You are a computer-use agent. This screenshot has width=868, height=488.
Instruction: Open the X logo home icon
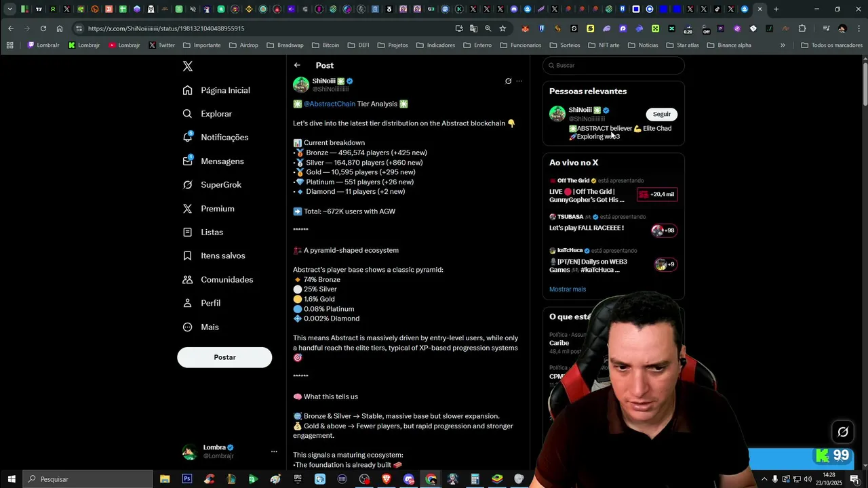click(188, 66)
